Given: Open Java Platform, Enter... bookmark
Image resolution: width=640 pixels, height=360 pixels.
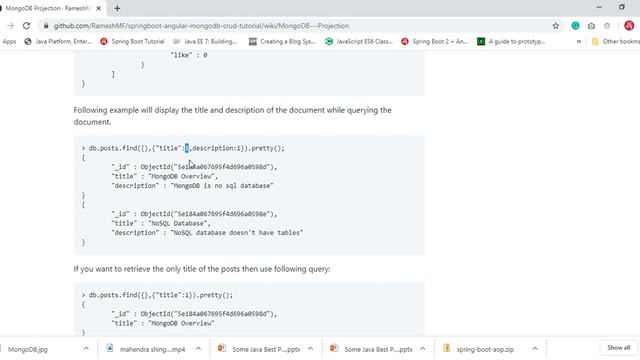Looking at the screenshot, I should tap(58, 41).
